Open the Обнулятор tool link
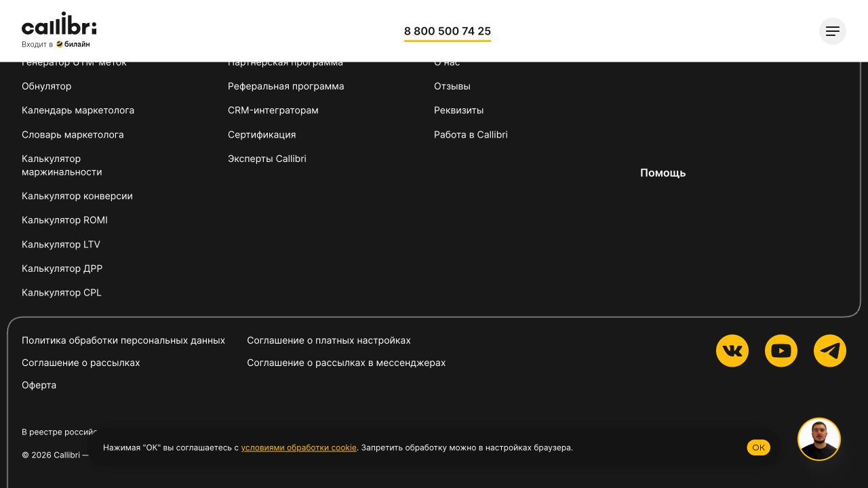The width and height of the screenshot is (868, 488). coord(47,86)
